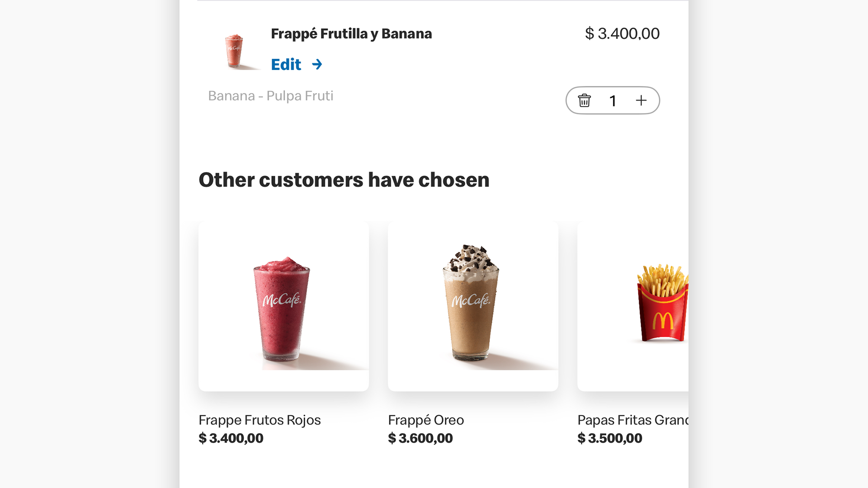Click the $ 3.400,00 cart item price
Viewport: 868px width, 488px height.
pos(622,33)
